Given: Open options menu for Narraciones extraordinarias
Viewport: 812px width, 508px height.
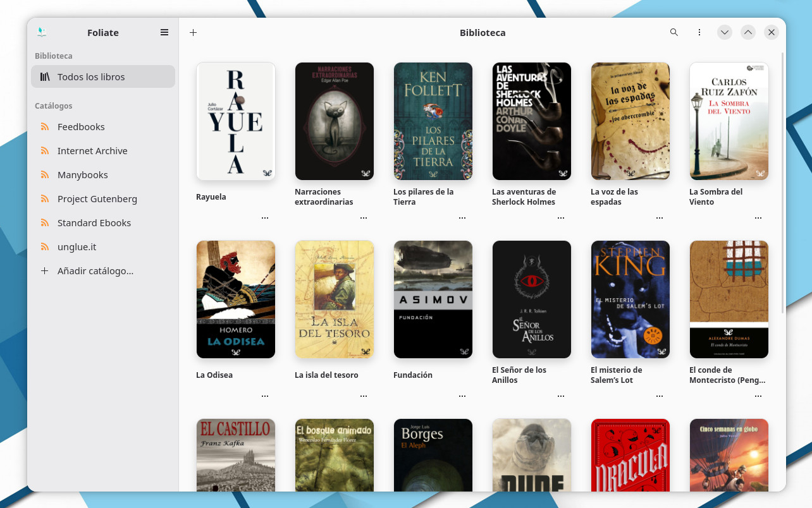Looking at the screenshot, I should pos(364,217).
